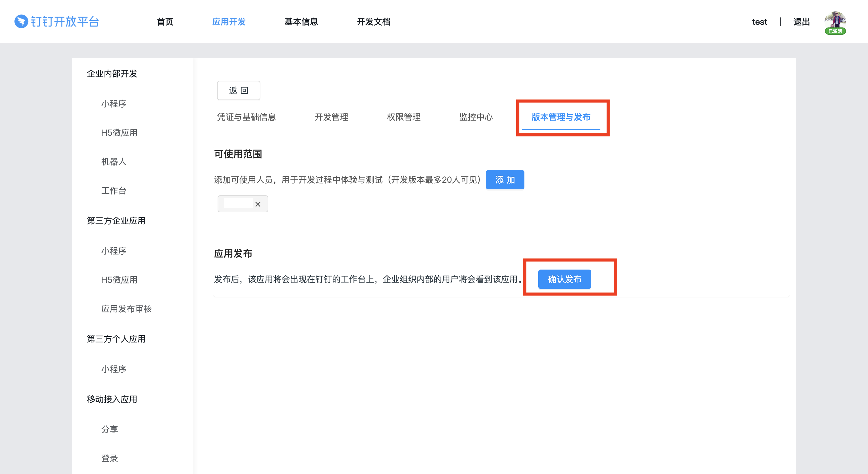The image size is (868, 474).
Task: Open 工作台 in sidebar
Action: click(x=114, y=191)
